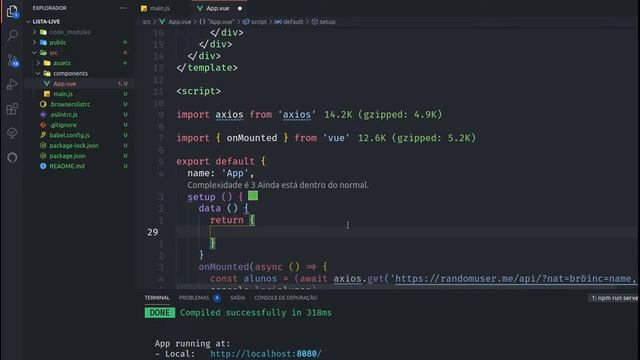The width and height of the screenshot is (640, 360).
Task: Click the green color square after setup
Action: [x=253, y=196]
